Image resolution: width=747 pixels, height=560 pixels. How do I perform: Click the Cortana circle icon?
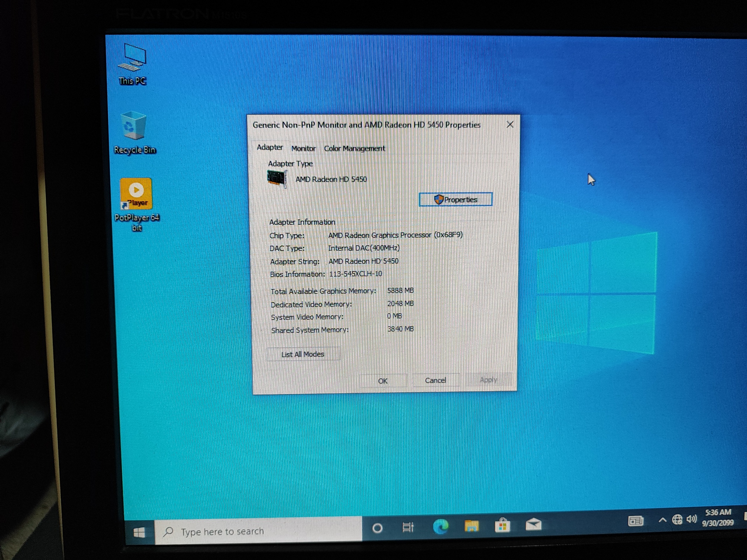[x=377, y=528]
